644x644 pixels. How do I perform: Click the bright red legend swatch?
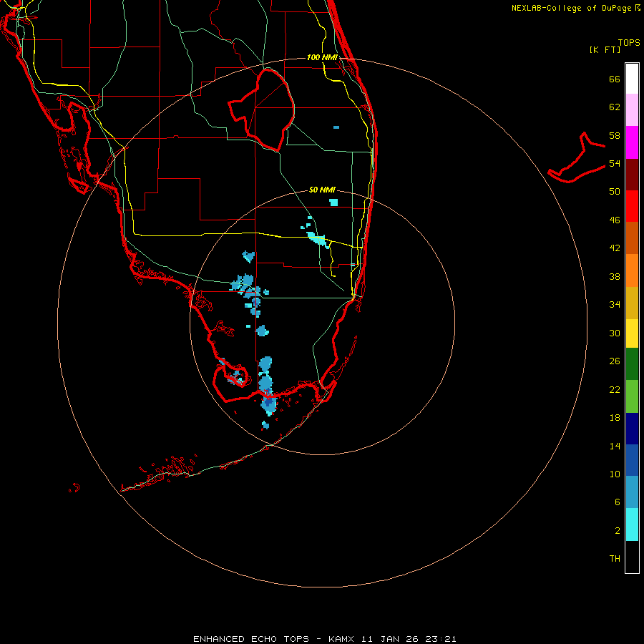632,206
